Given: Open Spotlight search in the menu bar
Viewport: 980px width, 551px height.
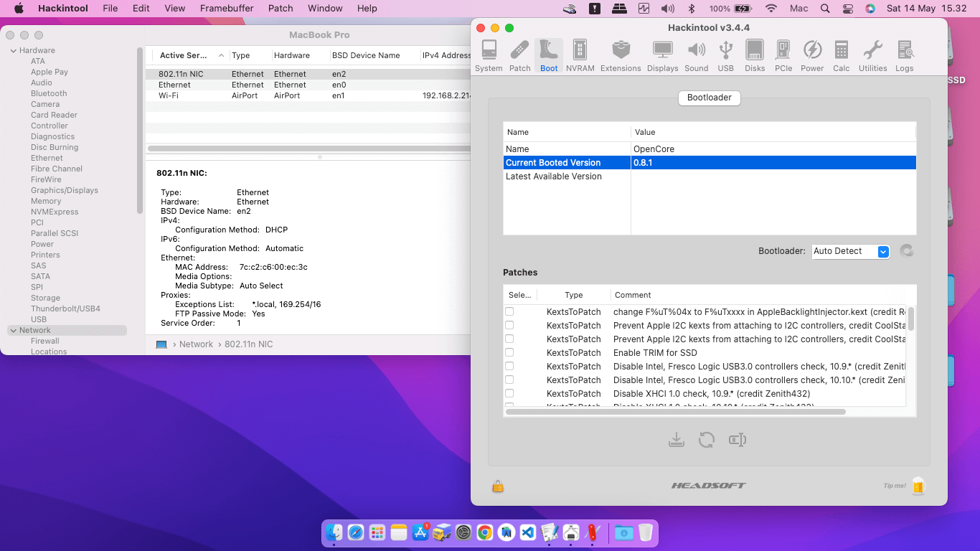Looking at the screenshot, I should [825, 9].
